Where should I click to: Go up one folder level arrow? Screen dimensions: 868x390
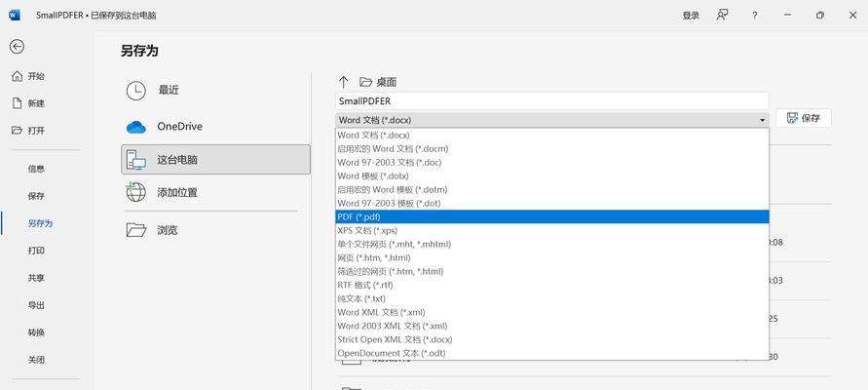(x=343, y=82)
